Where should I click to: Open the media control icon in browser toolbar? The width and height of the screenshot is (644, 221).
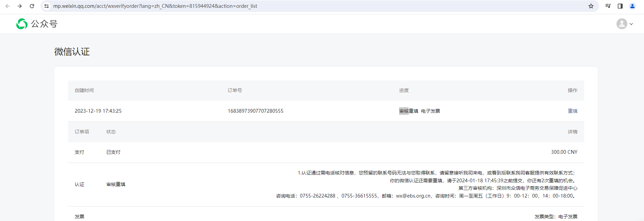(x=608, y=6)
